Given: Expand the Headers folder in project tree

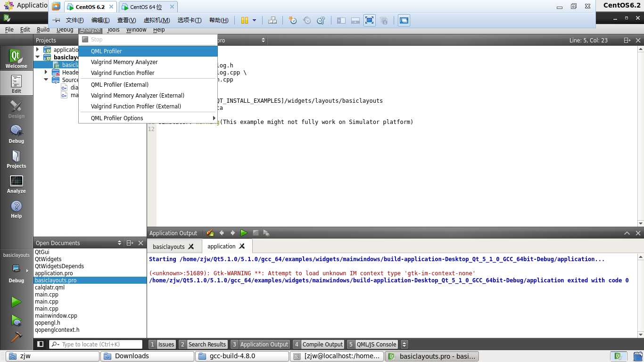Looking at the screenshot, I should click(46, 72).
